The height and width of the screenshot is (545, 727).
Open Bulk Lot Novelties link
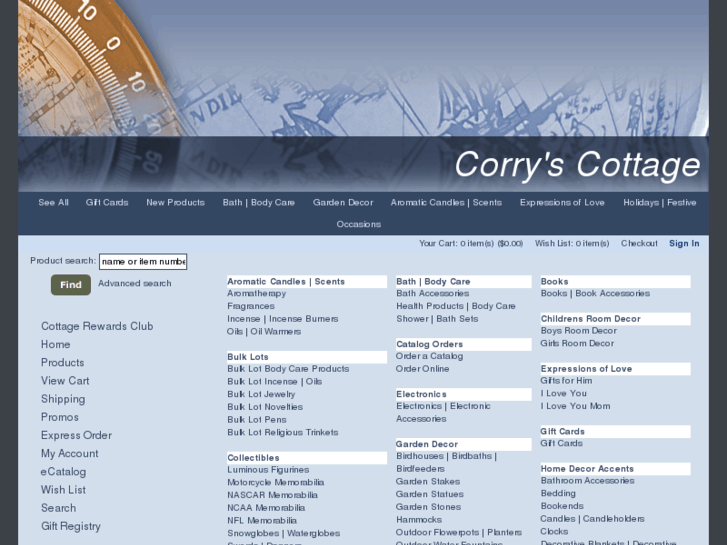point(265,407)
